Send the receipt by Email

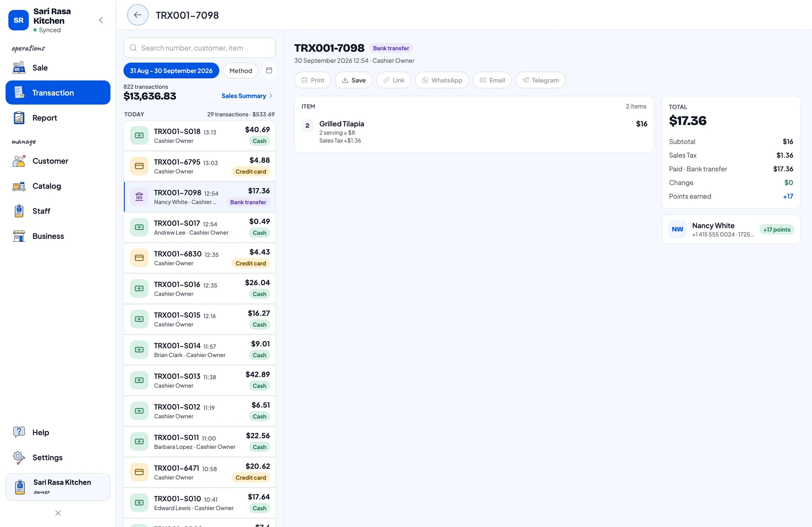[492, 80]
